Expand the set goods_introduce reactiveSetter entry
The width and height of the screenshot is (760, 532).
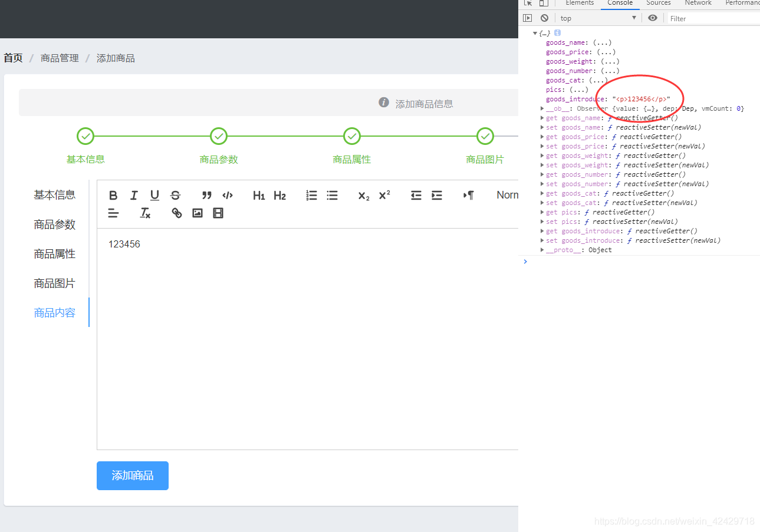click(x=542, y=240)
